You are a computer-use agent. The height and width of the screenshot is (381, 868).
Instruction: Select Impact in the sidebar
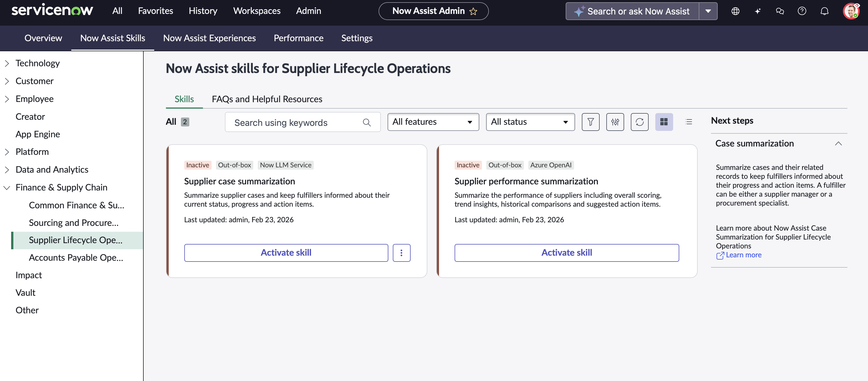click(29, 275)
